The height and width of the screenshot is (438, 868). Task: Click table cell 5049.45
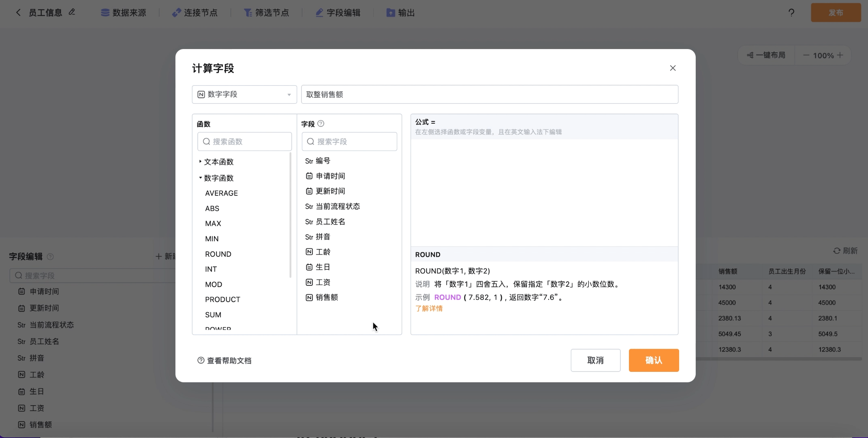[x=729, y=334]
